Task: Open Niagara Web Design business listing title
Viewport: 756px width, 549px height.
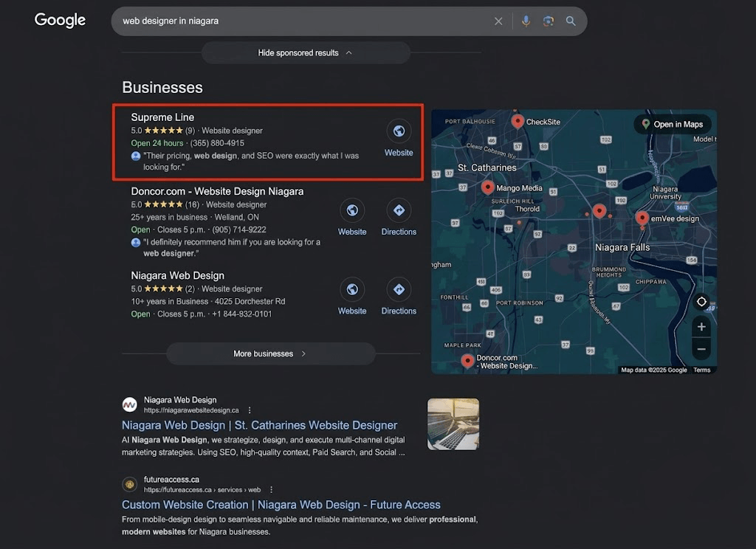Action: tap(177, 276)
